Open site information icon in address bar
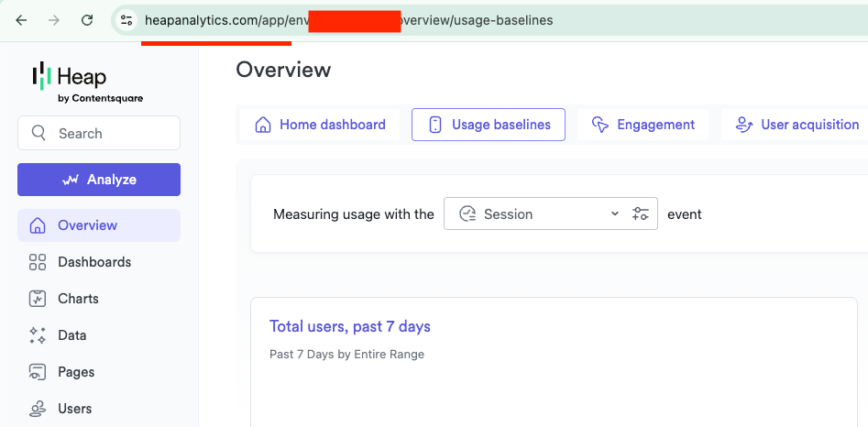Image resolution: width=868 pixels, height=427 pixels. (126, 20)
